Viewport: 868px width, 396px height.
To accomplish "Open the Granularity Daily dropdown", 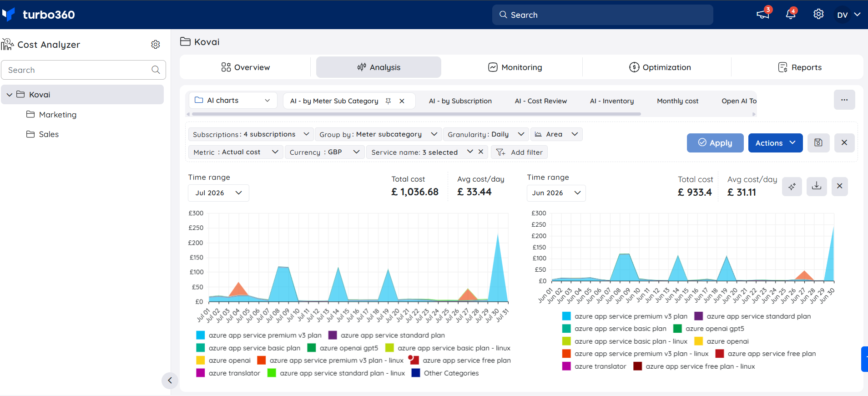I will 486,134.
